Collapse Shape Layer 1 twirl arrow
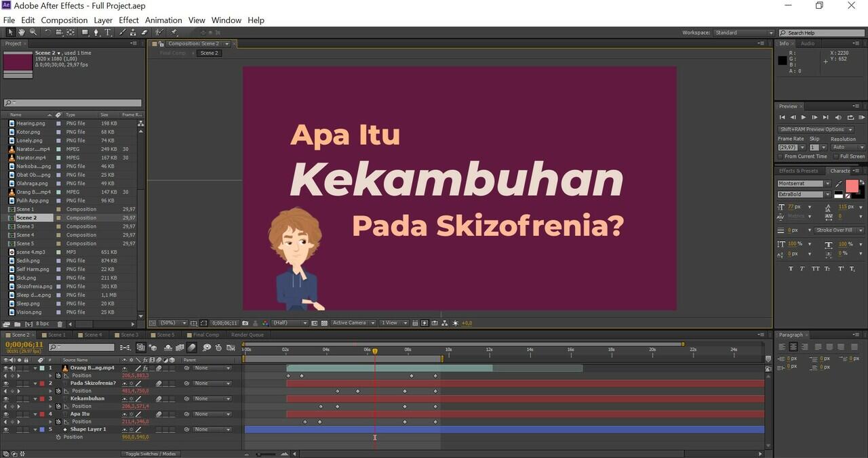The width and height of the screenshot is (868, 458). [x=35, y=430]
